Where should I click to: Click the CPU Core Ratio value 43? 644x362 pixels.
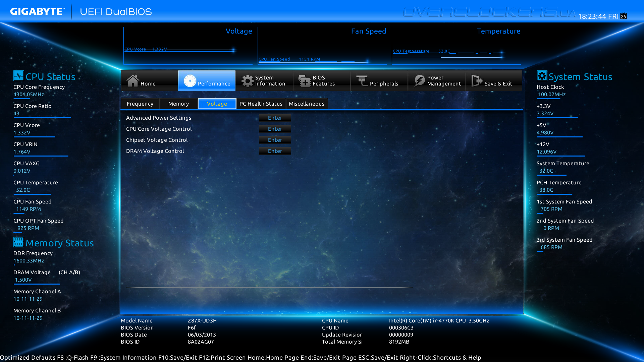(x=16, y=113)
